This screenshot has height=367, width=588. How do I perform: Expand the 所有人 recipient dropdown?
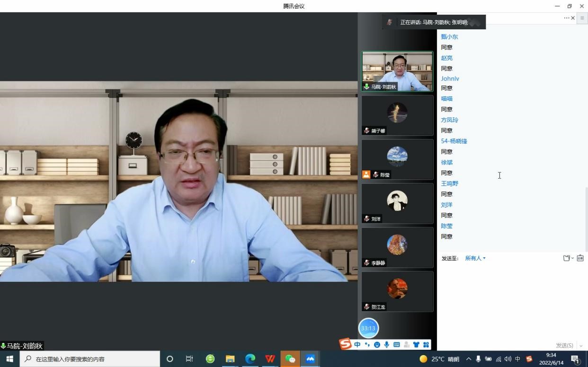pos(475,258)
